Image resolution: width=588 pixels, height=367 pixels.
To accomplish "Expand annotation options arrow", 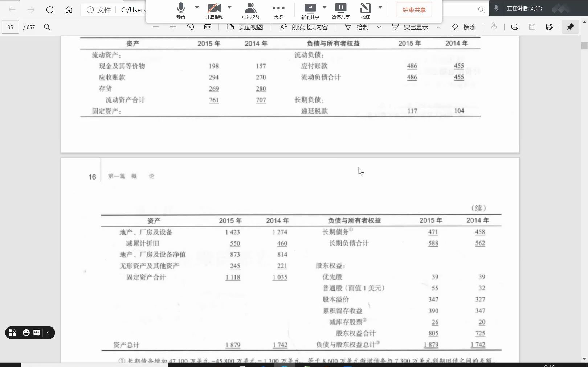I will [x=380, y=7].
